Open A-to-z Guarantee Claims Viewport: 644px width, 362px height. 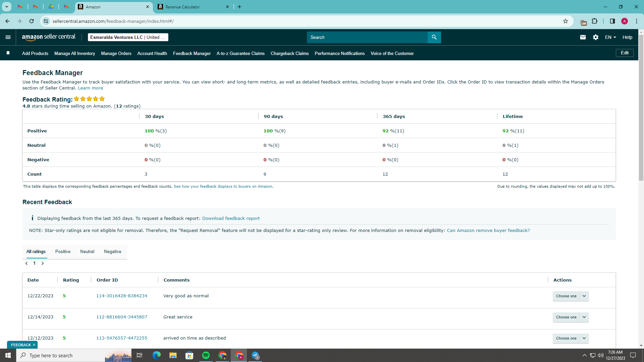coord(240,53)
